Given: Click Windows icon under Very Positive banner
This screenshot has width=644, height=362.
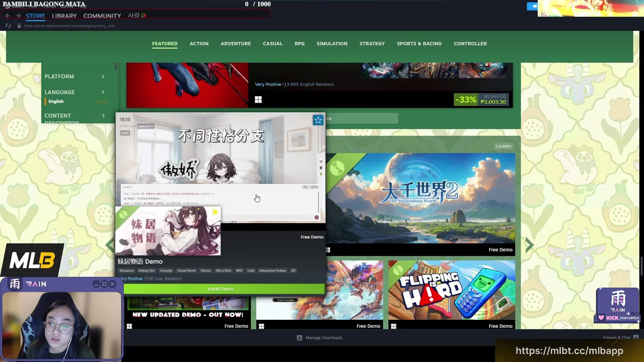Looking at the screenshot, I should pos(258,100).
